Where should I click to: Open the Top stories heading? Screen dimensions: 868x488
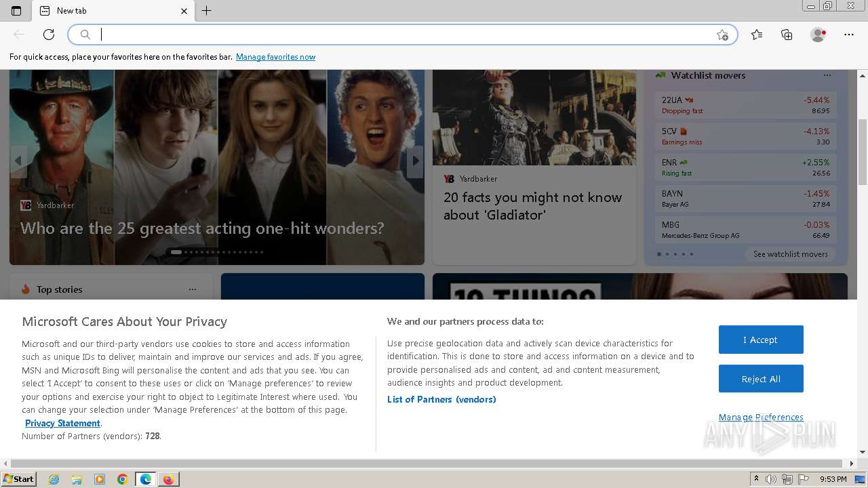pos(59,289)
